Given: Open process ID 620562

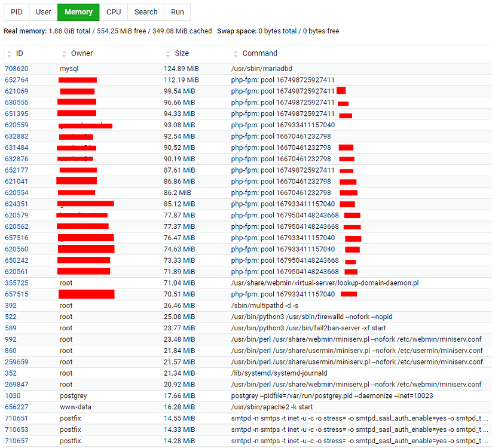Looking at the screenshot, I should (x=17, y=226).
